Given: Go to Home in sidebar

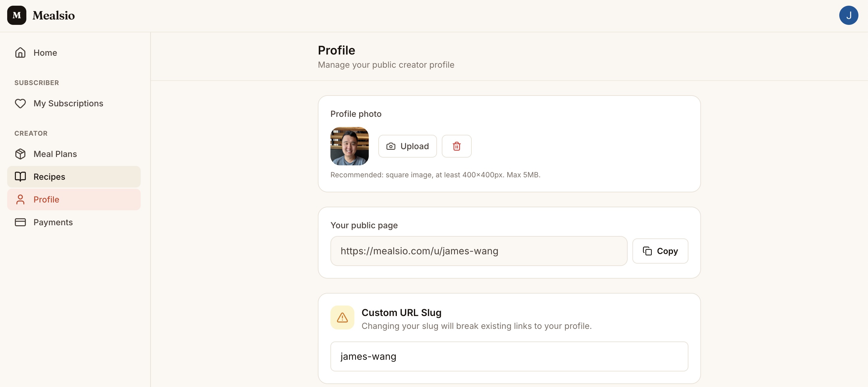Looking at the screenshot, I should (74, 53).
